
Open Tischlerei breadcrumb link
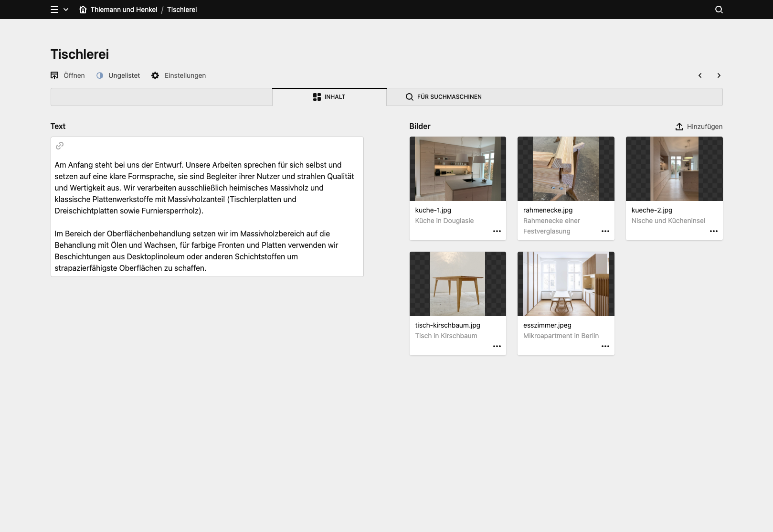pyautogui.click(x=182, y=10)
